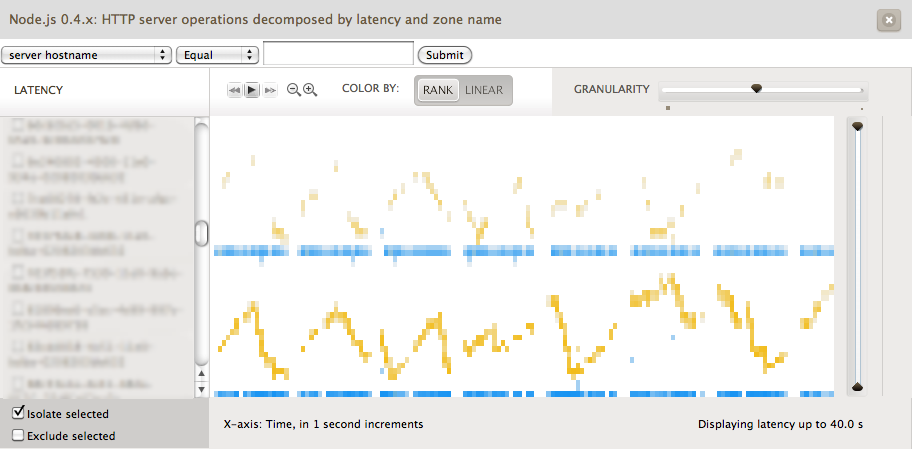The width and height of the screenshot is (913, 450).
Task: Click the Granularity slider handle
Action: (757, 89)
